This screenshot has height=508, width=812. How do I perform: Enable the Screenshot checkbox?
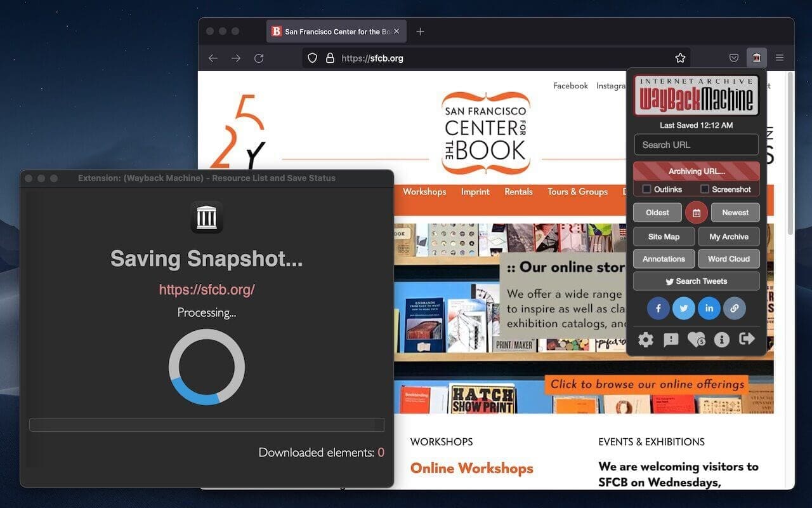coord(705,189)
